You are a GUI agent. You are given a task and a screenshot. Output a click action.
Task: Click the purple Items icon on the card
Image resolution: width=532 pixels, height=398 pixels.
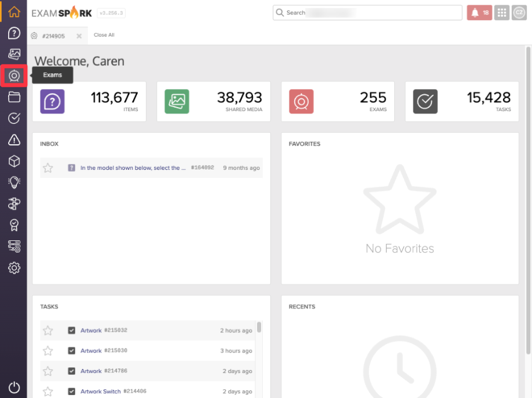coord(52,101)
